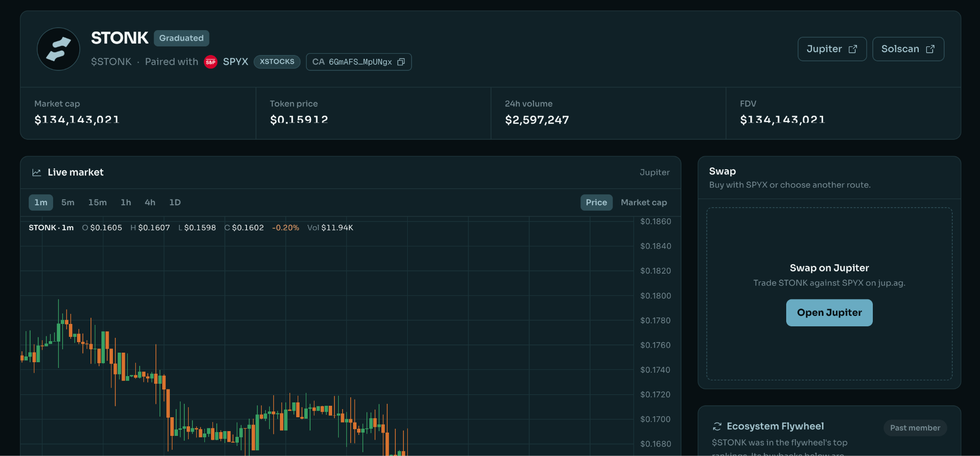Click the $STONK ticker text

click(111, 62)
